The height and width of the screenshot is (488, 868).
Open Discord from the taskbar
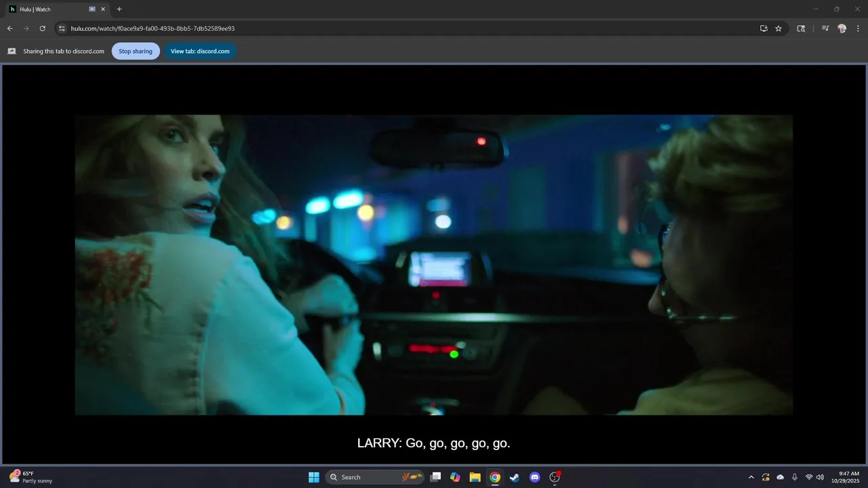point(534,477)
